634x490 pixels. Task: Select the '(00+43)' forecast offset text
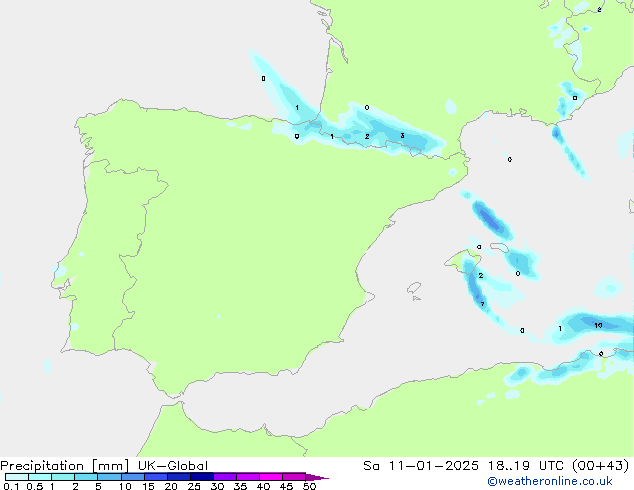[x=601, y=466]
